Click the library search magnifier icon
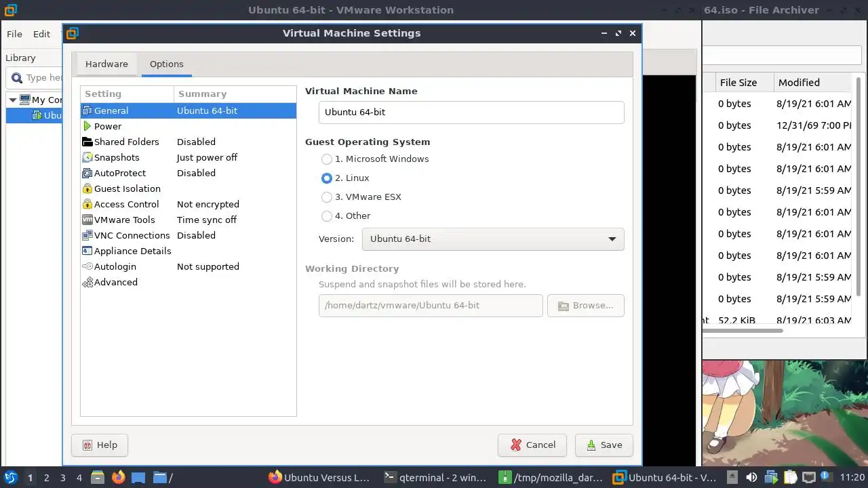Image resolution: width=868 pixels, height=488 pixels. (x=17, y=77)
